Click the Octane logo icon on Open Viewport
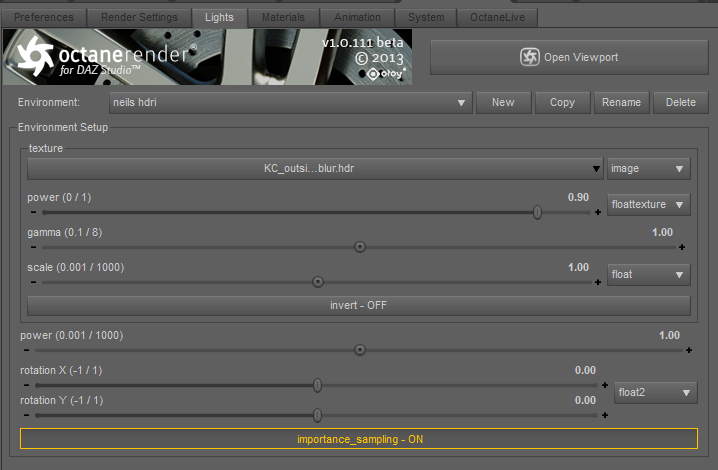 point(529,57)
